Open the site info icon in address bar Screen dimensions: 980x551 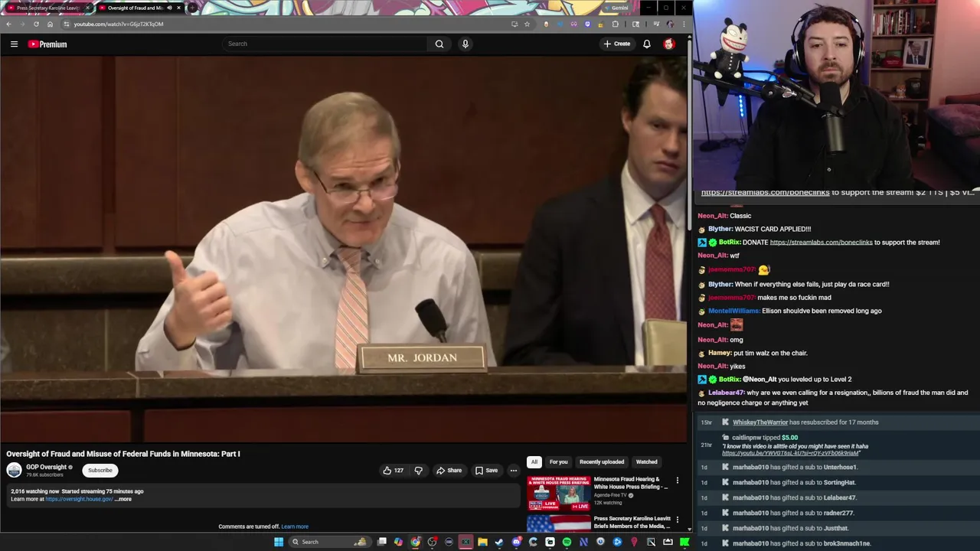coord(66,24)
